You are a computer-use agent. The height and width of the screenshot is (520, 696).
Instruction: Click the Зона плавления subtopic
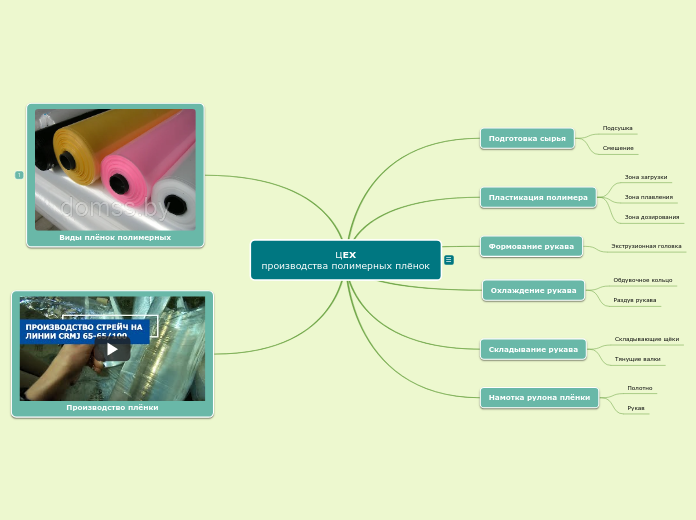(x=649, y=197)
